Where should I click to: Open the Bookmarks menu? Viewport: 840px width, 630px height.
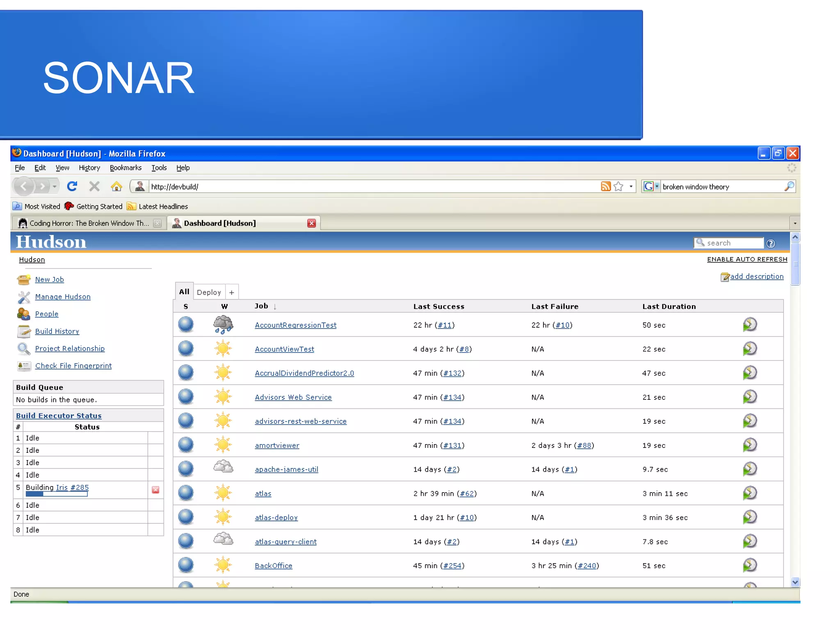(126, 168)
